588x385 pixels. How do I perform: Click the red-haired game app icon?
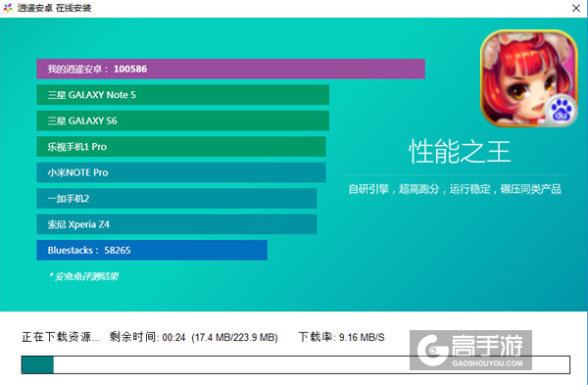pyautogui.click(x=529, y=78)
